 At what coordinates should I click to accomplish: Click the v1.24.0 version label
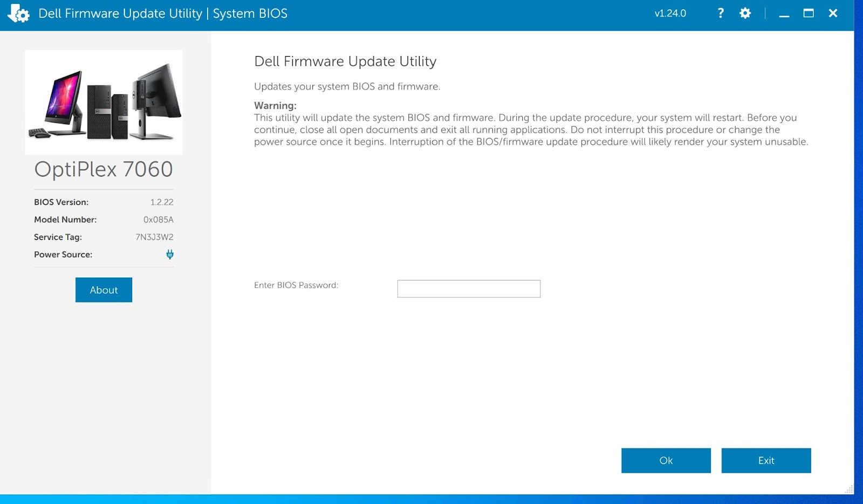click(670, 13)
